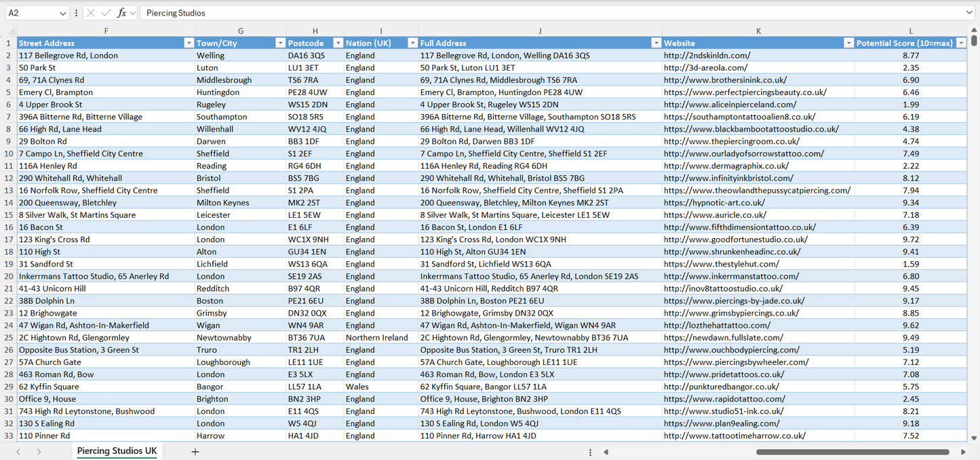980x460 pixels.
Task: Expand the formula bar with the chevron
Action: tap(969, 13)
